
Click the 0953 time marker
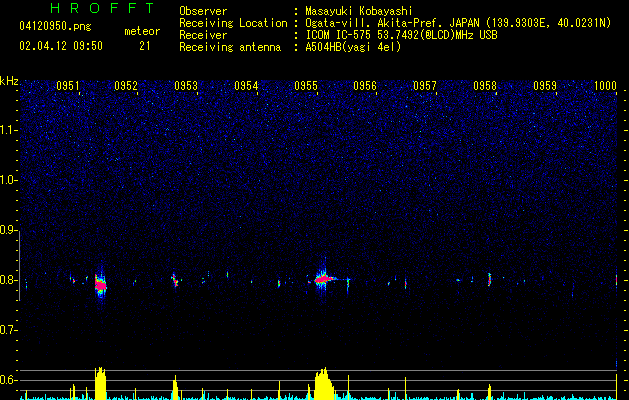(x=186, y=86)
